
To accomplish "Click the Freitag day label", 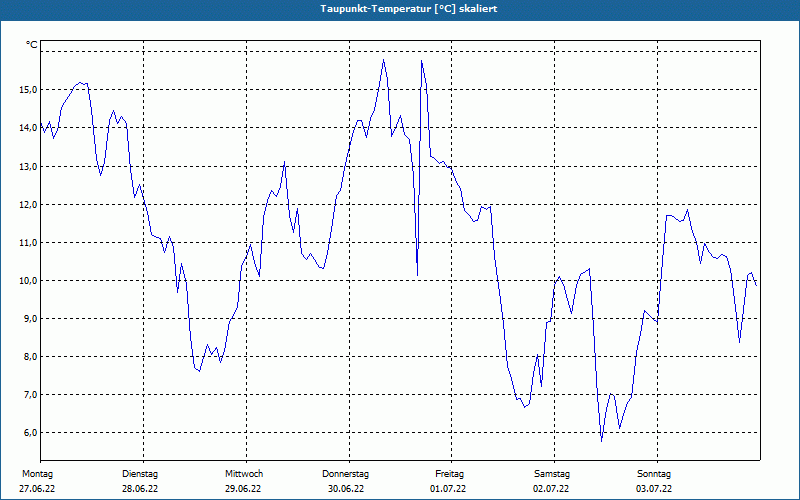I will (449, 474).
